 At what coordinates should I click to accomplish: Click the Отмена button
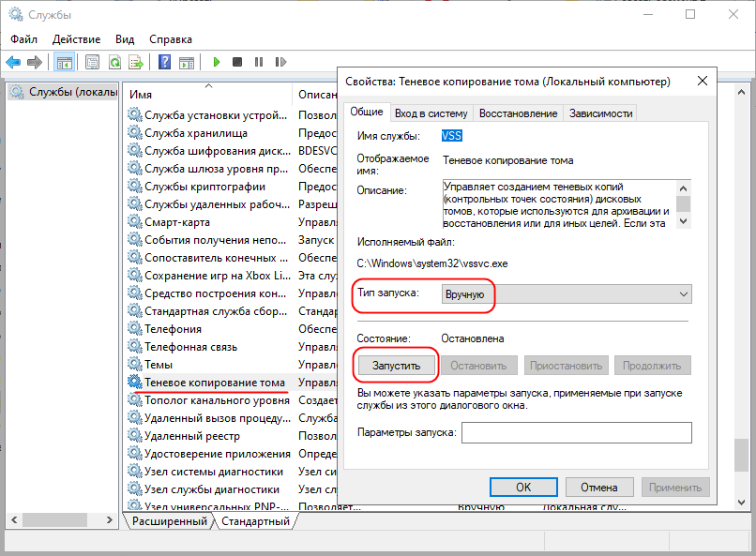pyautogui.click(x=598, y=487)
